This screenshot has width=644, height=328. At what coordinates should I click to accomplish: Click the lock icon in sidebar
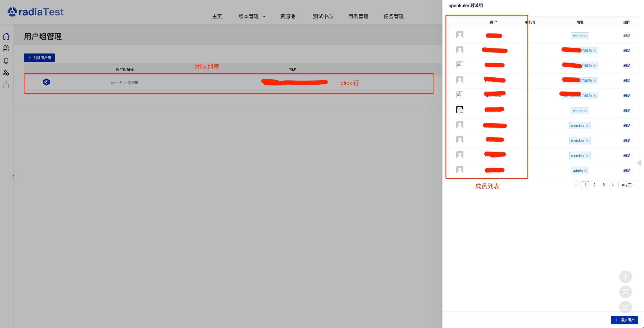[x=6, y=85]
